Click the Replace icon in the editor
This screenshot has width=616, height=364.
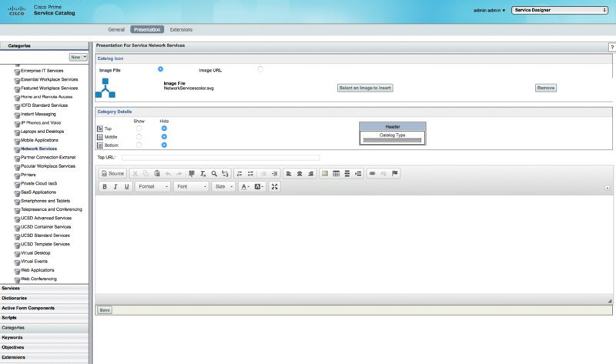pos(225,174)
